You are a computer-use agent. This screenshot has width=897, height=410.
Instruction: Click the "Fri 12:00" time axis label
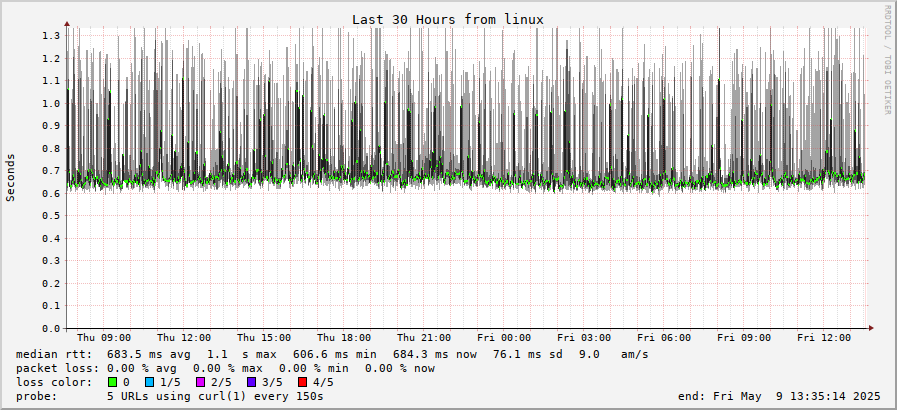[x=824, y=338]
